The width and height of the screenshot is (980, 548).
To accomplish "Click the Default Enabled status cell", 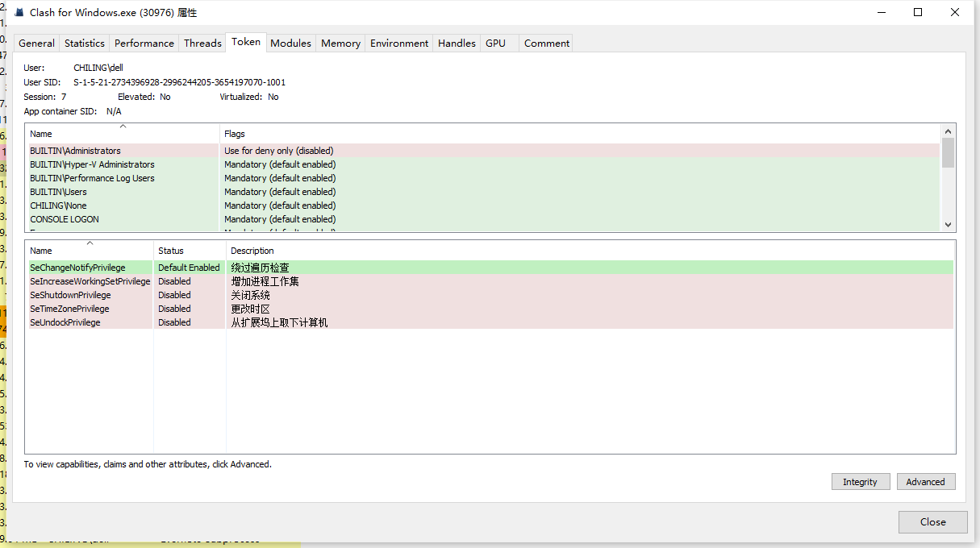I will coord(189,268).
